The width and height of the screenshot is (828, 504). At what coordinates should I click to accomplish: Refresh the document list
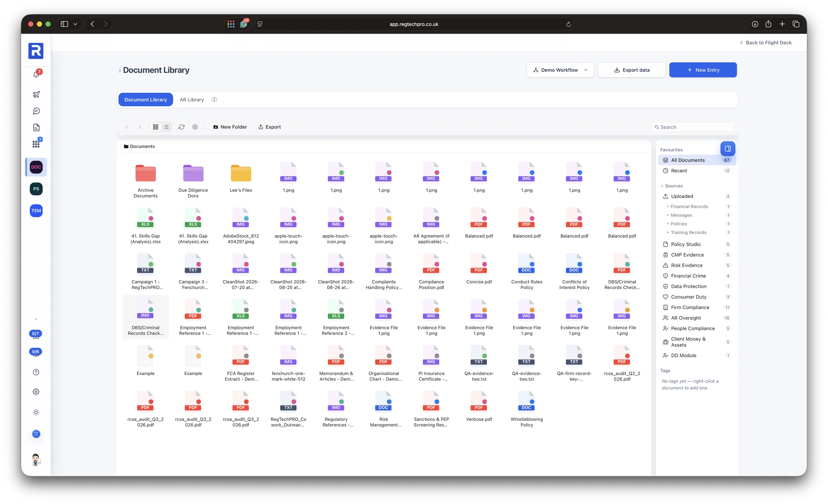pyautogui.click(x=181, y=127)
